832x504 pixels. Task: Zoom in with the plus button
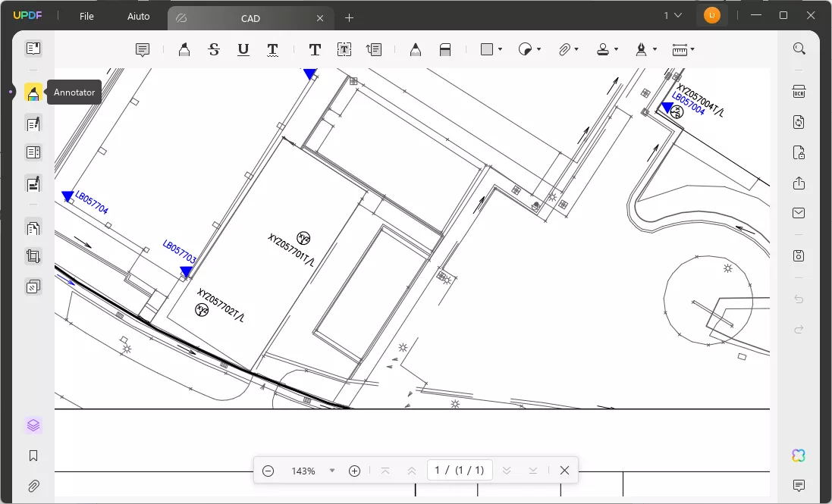click(354, 471)
